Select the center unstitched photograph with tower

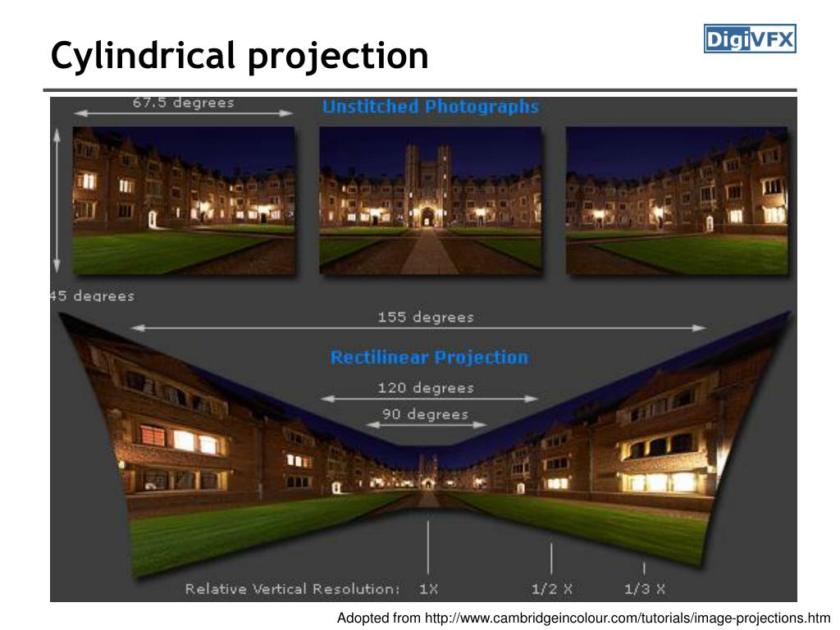pyautogui.click(x=430, y=200)
